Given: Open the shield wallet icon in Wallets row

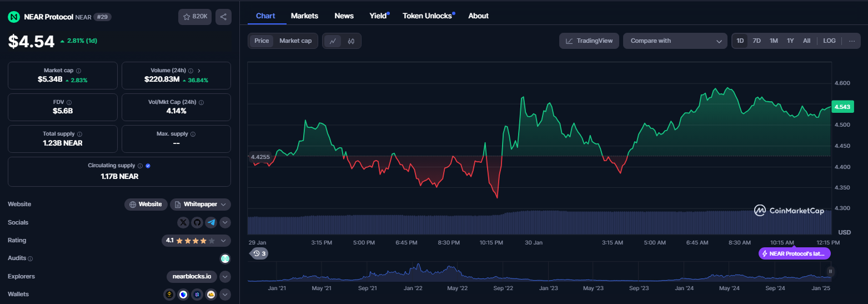Looking at the screenshot, I should click(x=183, y=295).
